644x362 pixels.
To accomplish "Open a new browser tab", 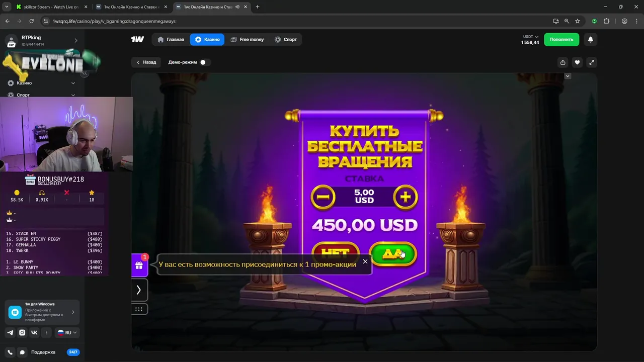I will coord(258,7).
